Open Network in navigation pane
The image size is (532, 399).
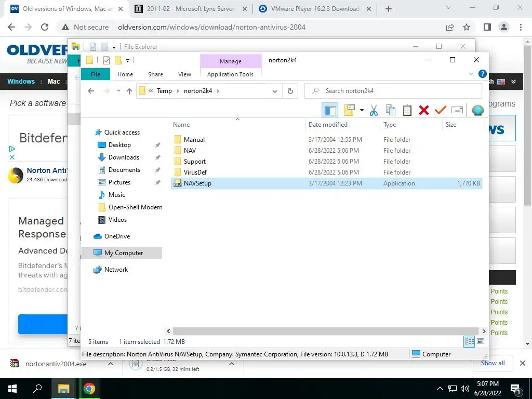tap(116, 270)
